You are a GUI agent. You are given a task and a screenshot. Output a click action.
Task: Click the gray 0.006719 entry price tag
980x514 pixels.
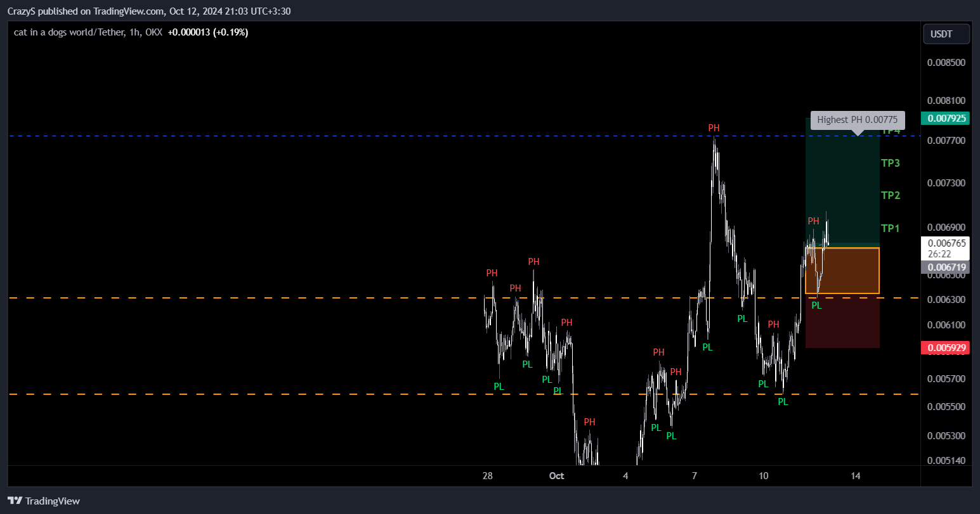coord(946,267)
